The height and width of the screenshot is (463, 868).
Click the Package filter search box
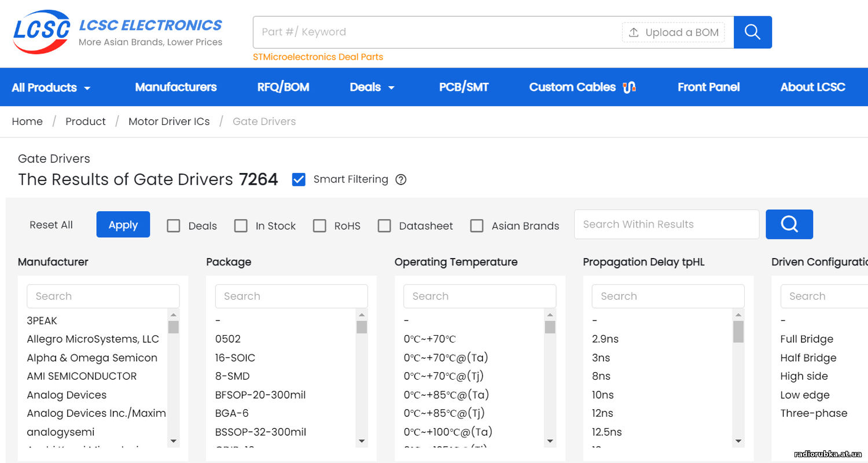pos(292,296)
